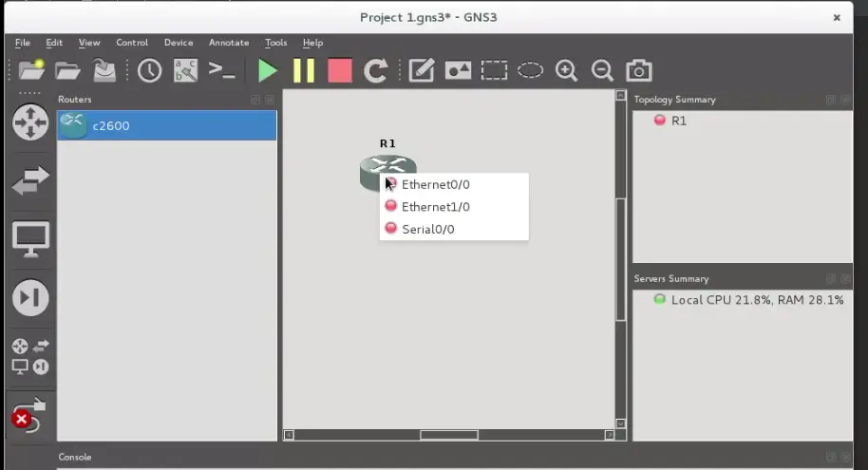Click canvas scrollbar left arrow
868x470 pixels.
pyautogui.click(x=289, y=435)
